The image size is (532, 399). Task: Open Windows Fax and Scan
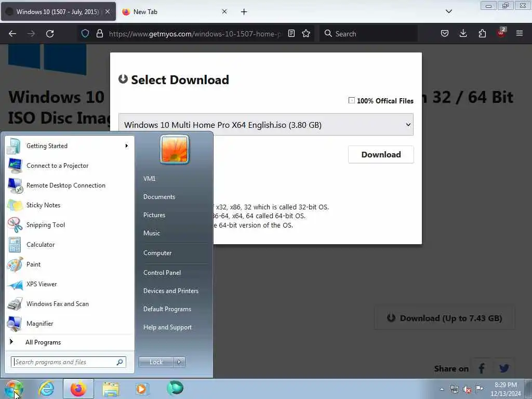pyautogui.click(x=70, y=303)
